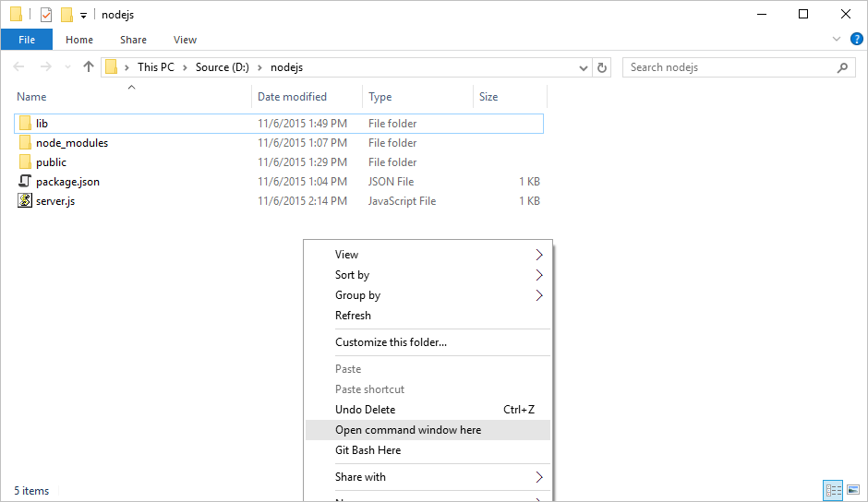Click the Properties quick access toolbar icon
The image size is (868, 502).
pos(46,15)
